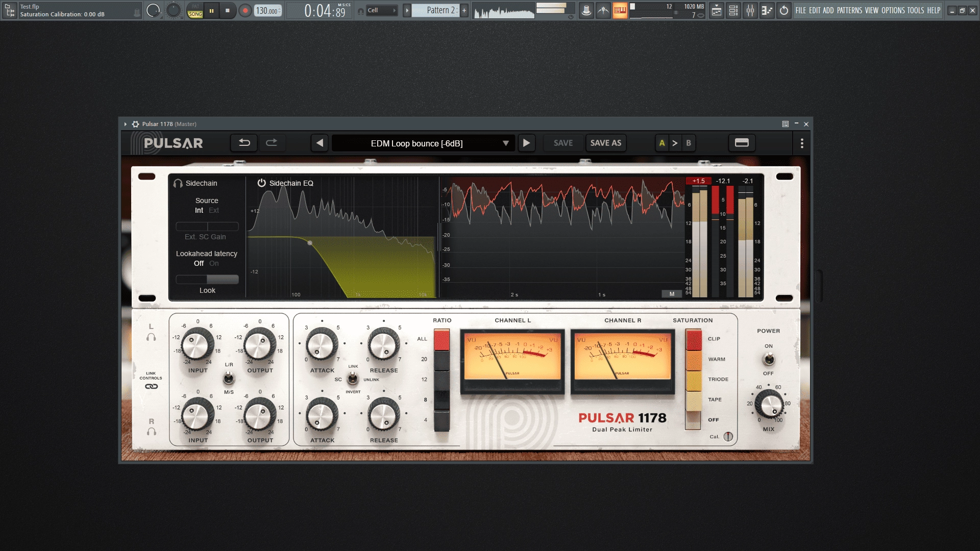Click the SAVE AS button

[x=605, y=143]
